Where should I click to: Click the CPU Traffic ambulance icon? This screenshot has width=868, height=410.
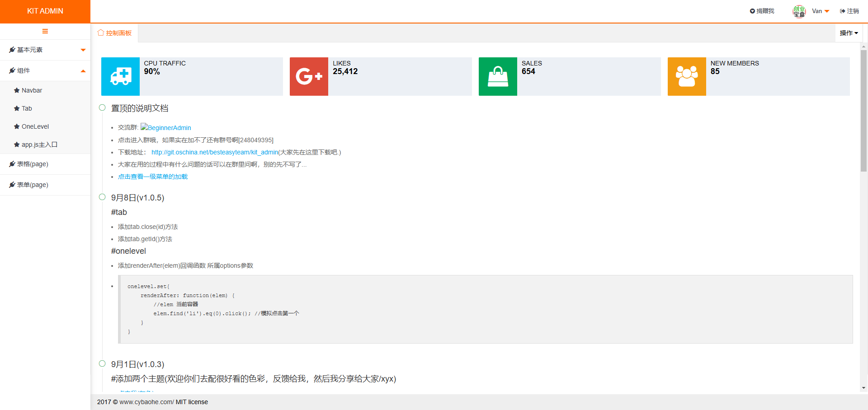pyautogui.click(x=121, y=76)
